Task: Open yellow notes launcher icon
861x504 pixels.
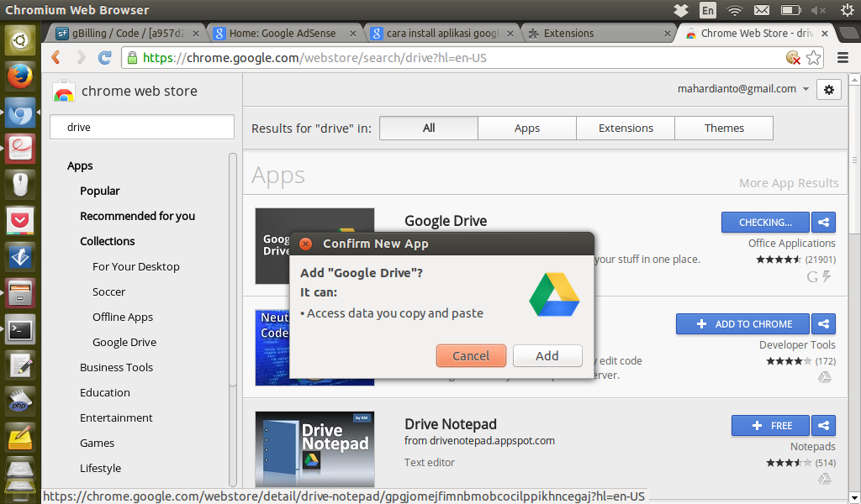Action: [20, 438]
